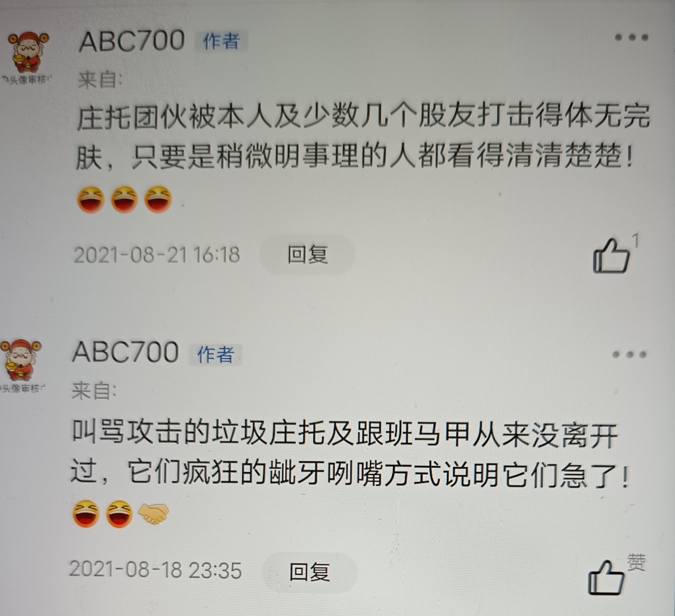
Task: Click the handshake emoji in second comment
Action: click(154, 513)
